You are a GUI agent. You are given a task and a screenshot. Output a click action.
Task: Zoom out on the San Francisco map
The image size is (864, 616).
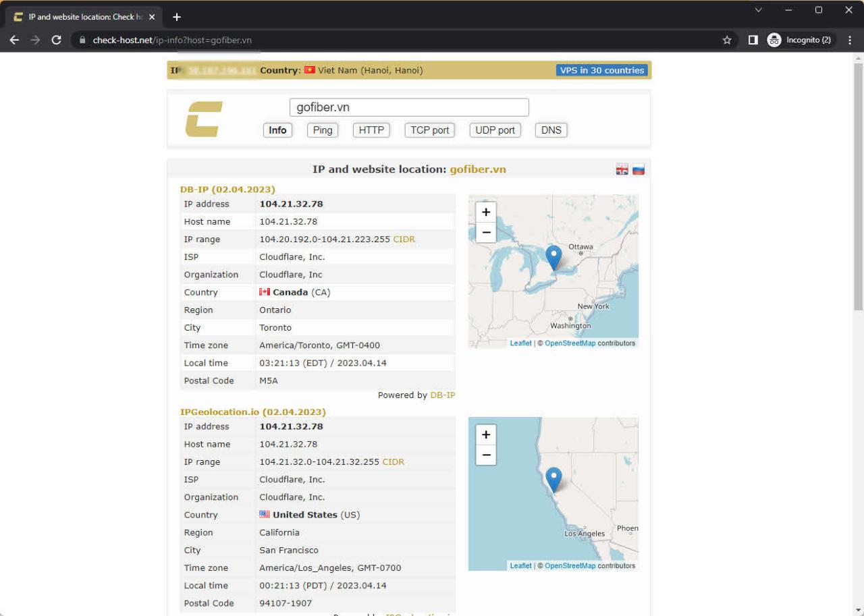click(x=486, y=455)
